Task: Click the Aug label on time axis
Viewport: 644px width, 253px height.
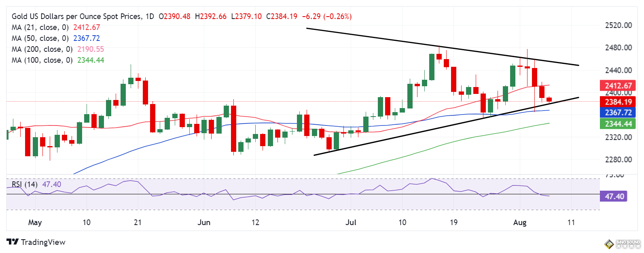Action: pyautogui.click(x=519, y=223)
